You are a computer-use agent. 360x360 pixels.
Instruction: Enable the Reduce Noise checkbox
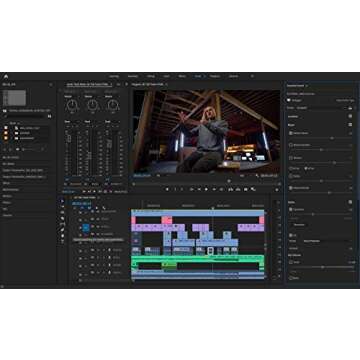[x=291, y=133]
